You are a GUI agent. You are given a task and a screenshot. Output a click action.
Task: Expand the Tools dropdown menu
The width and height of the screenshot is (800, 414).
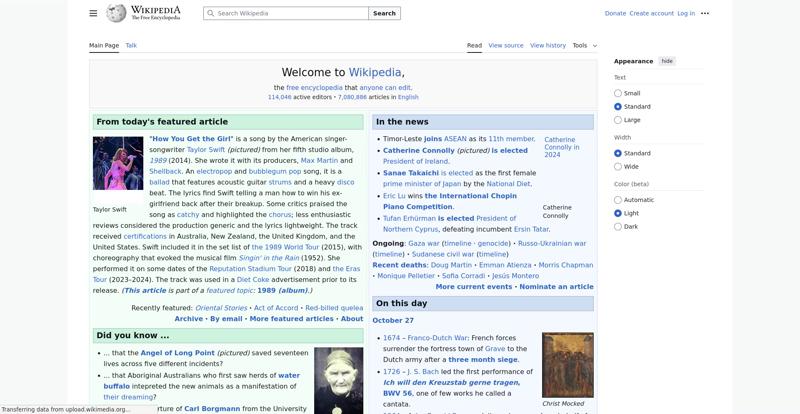coord(584,45)
